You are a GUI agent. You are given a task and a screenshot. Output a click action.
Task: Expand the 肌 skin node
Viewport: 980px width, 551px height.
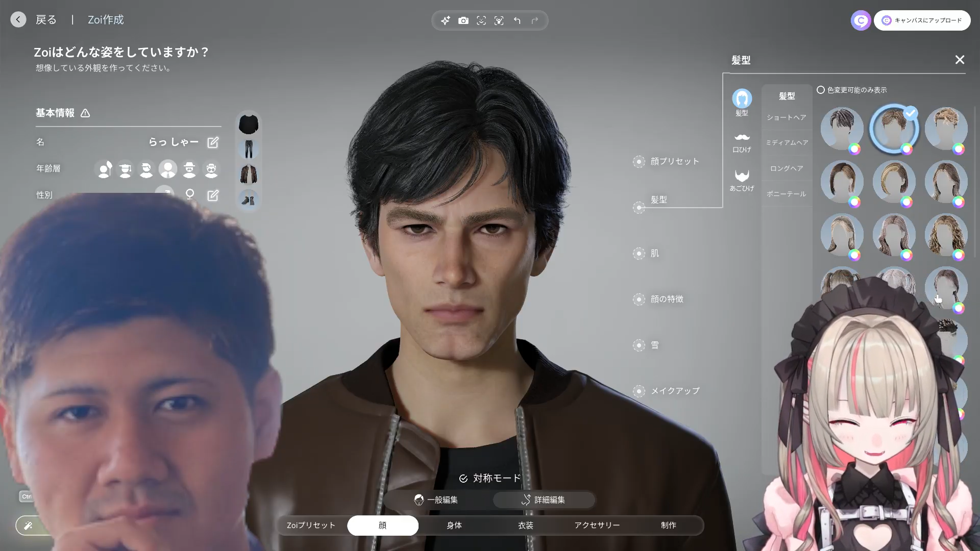pos(639,254)
